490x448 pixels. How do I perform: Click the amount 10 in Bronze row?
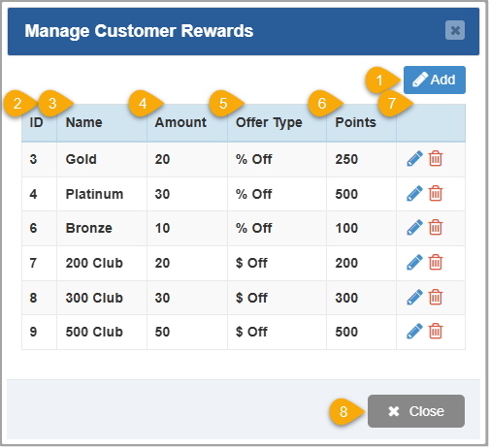click(162, 228)
